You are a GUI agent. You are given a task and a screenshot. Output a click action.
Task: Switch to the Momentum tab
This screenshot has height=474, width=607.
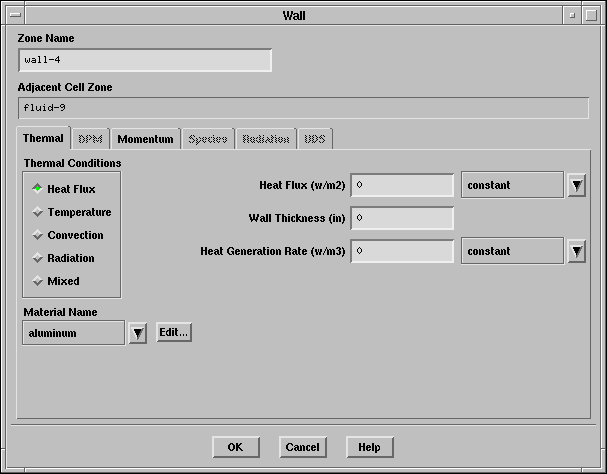pos(145,139)
